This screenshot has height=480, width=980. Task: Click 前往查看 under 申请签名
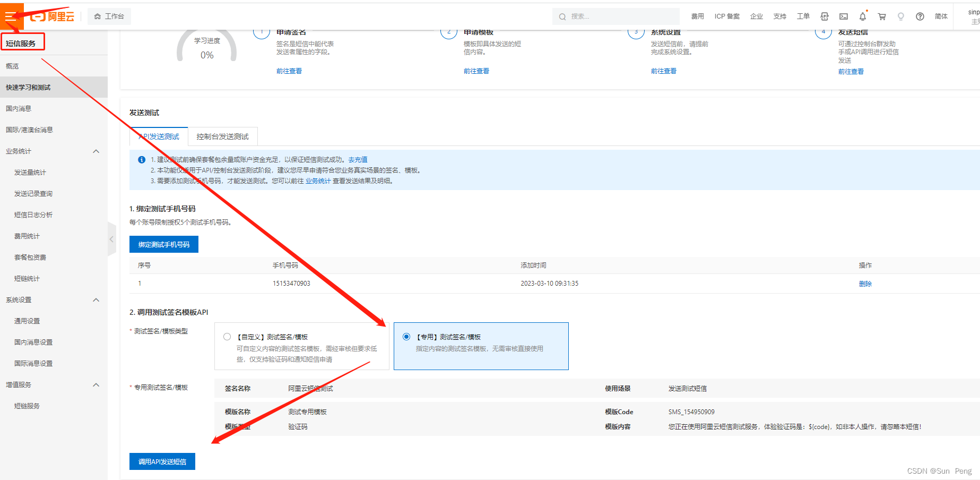(x=289, y=71)
